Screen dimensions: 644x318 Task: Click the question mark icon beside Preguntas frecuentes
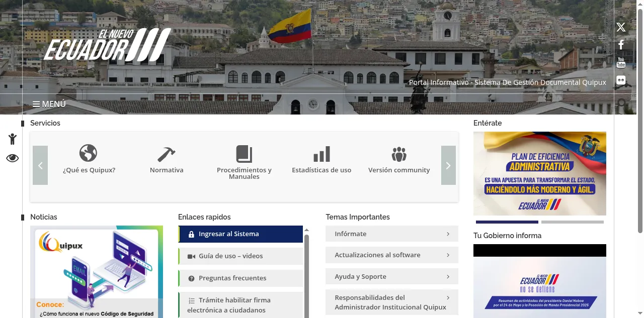click(191, 278)
